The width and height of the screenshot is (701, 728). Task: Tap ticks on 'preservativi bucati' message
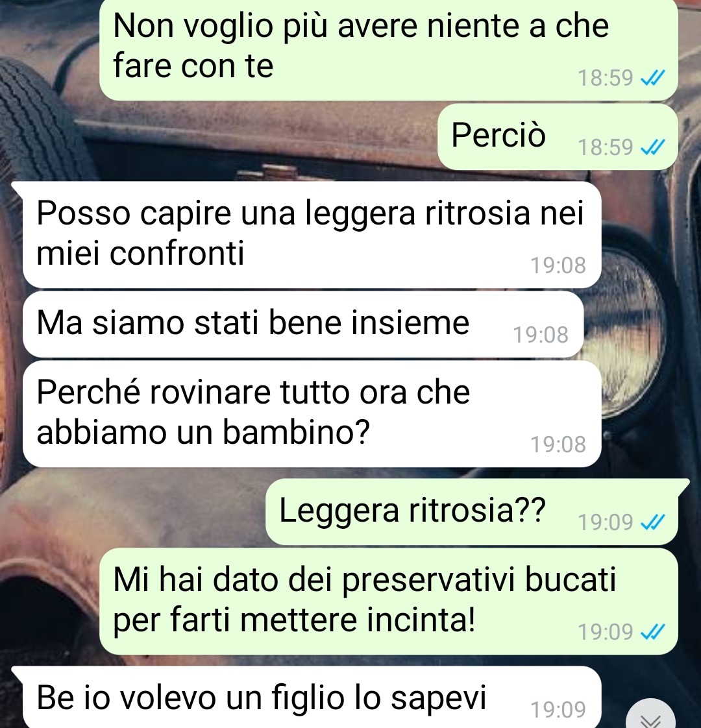click(x=653, y=632)
